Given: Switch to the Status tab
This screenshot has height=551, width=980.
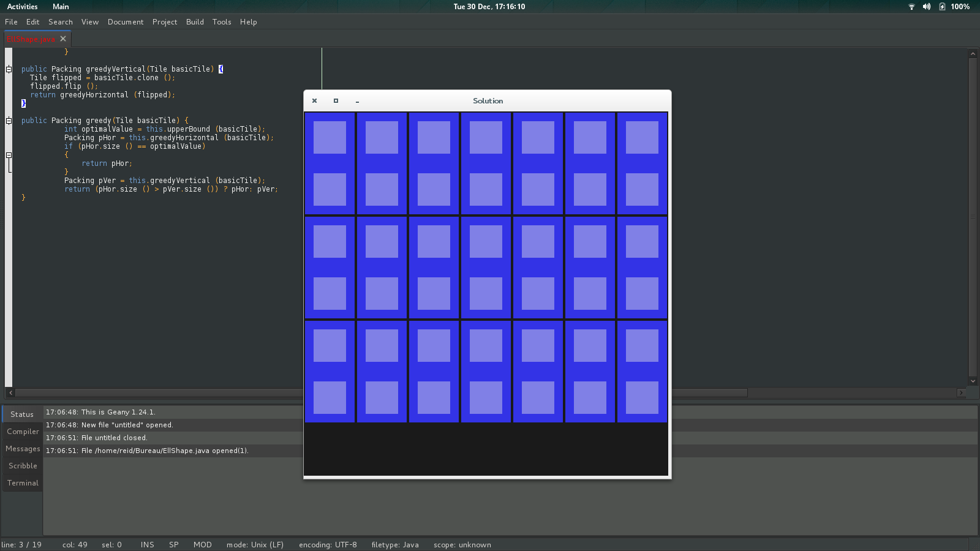Looking at the screenshot, I should pos(22,414).
